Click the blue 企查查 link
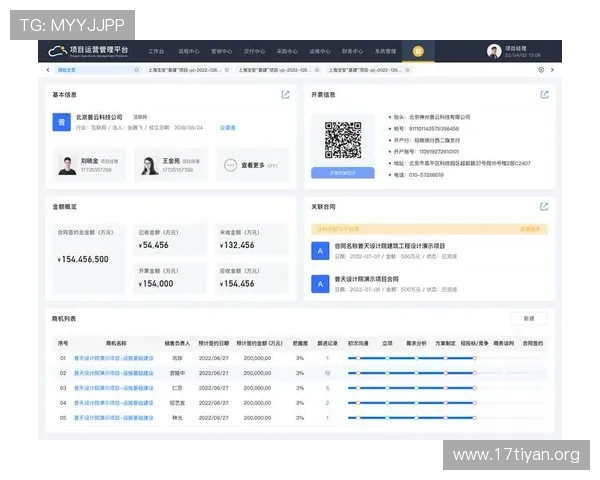Screen dimensions: 600x480 tap(228, 128)
